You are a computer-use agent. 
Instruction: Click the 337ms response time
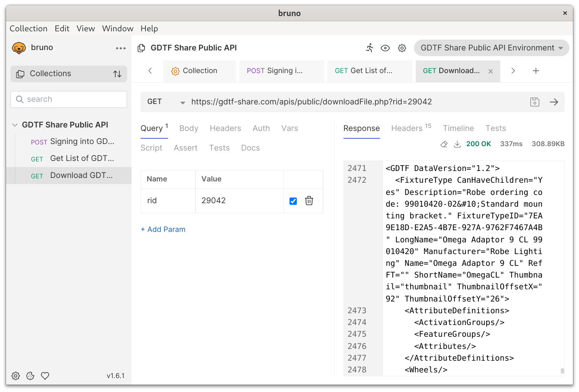(x=511, y=144)
